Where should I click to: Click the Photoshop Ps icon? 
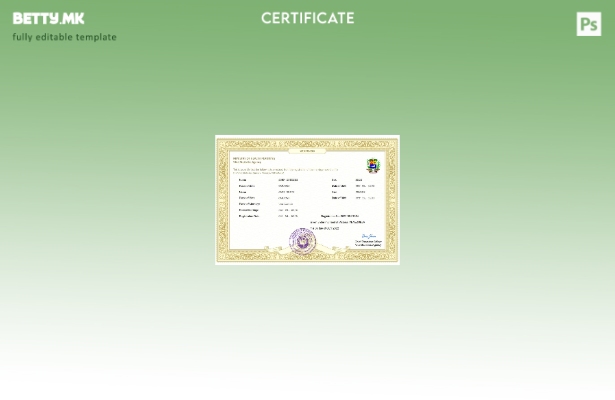[x=589, y=24]
